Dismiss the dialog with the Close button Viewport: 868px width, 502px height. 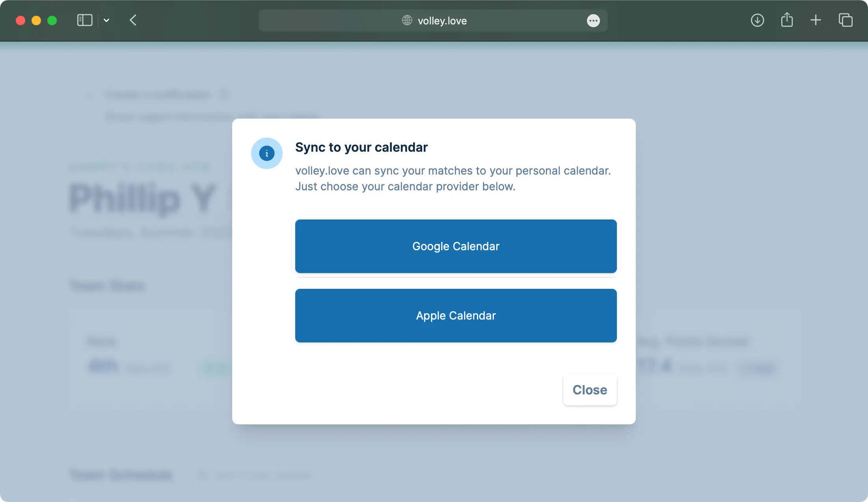590,390
